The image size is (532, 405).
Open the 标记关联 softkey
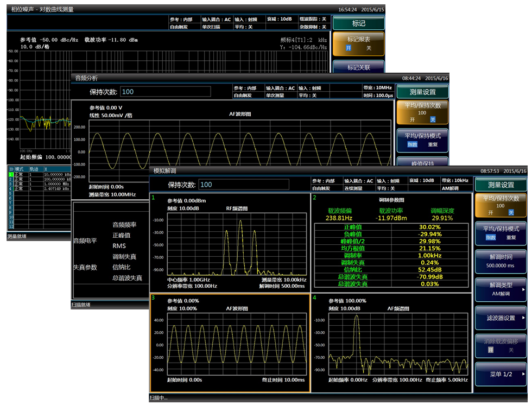coord(358,67)
